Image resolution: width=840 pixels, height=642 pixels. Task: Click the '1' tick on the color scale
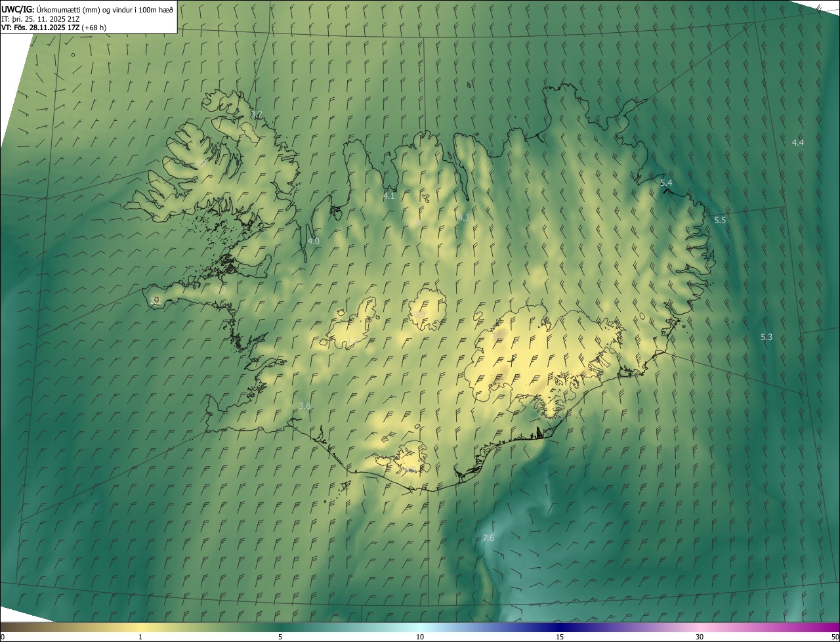pyautogui.click(x=140, y=637)
